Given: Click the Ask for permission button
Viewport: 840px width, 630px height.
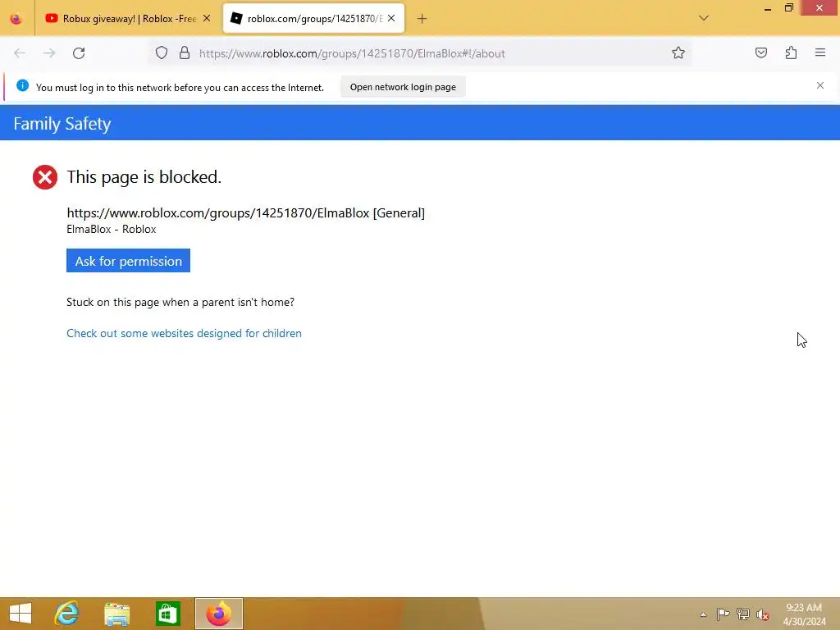Looking at the screenshot, I should [x=128, y=260].
